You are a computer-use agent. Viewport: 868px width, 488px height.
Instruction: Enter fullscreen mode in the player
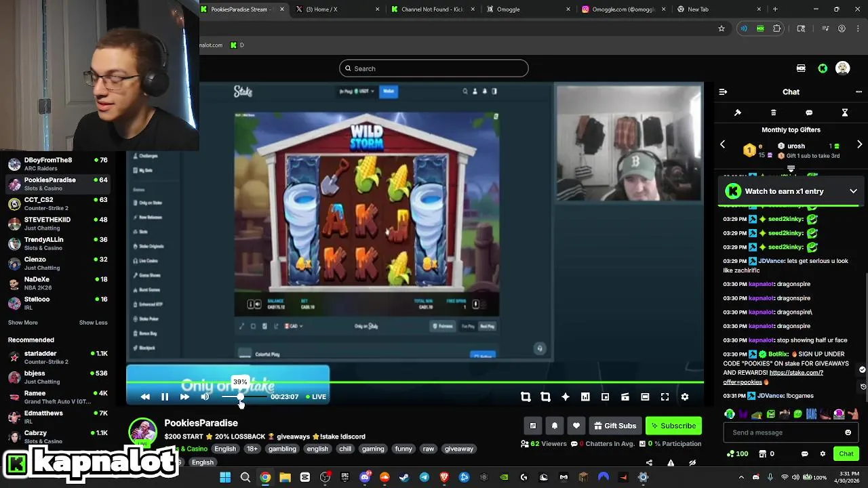coord(665,397)
